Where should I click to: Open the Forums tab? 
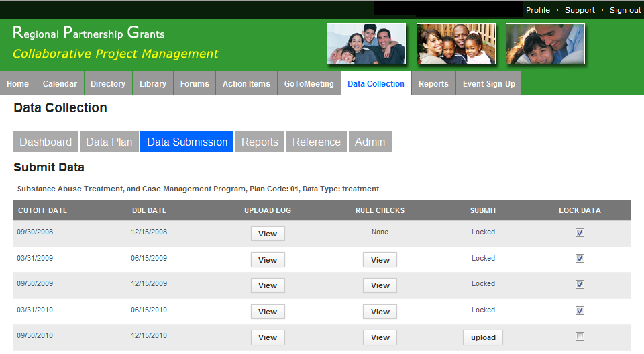pyautogui.click(x=195, y=83)
